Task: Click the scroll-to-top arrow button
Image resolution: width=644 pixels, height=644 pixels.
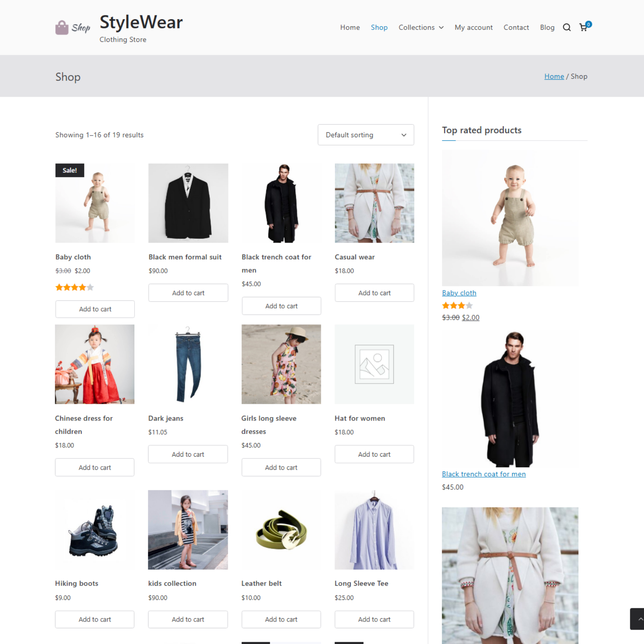Action: [637, 619]
